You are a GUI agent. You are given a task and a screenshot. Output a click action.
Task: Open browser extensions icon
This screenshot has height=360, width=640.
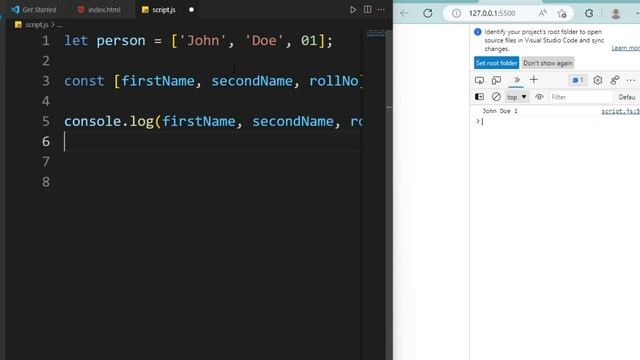589,13
